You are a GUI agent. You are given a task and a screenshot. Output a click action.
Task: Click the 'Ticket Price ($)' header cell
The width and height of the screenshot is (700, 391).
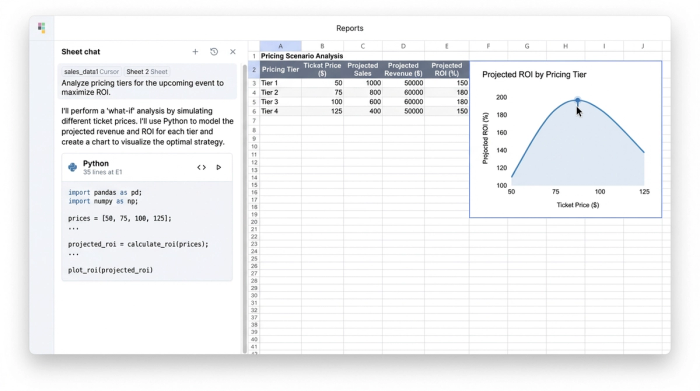tap(322, 70)
